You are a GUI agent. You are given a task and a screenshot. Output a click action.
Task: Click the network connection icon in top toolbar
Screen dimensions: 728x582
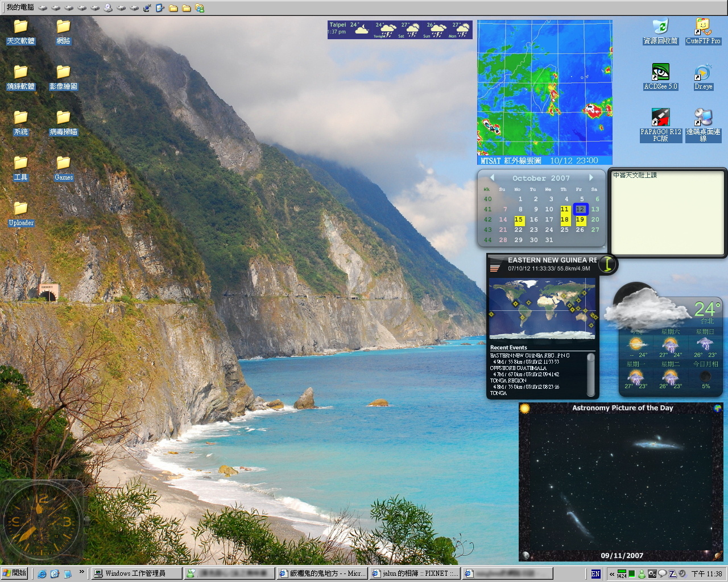[147, 8]
